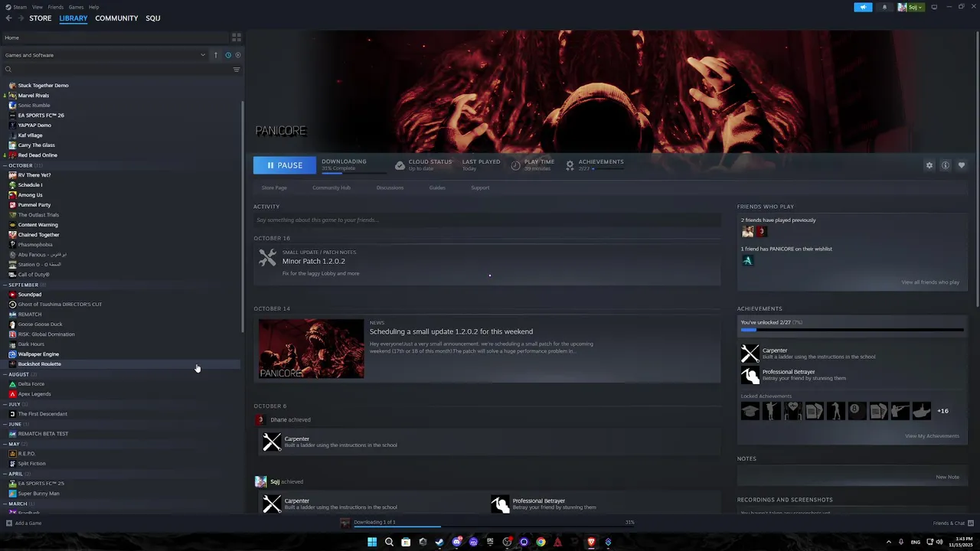Open the announcements megaphone button

coord(863,7)
